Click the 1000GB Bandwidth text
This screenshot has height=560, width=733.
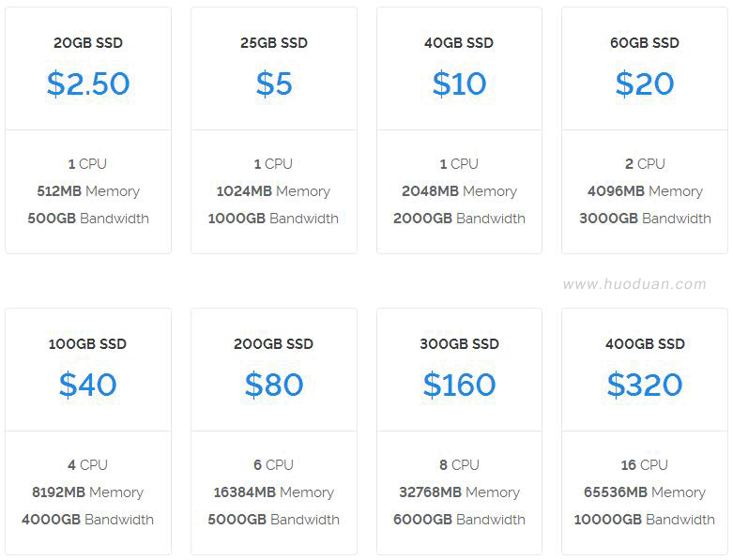click(x=273, y=219)
